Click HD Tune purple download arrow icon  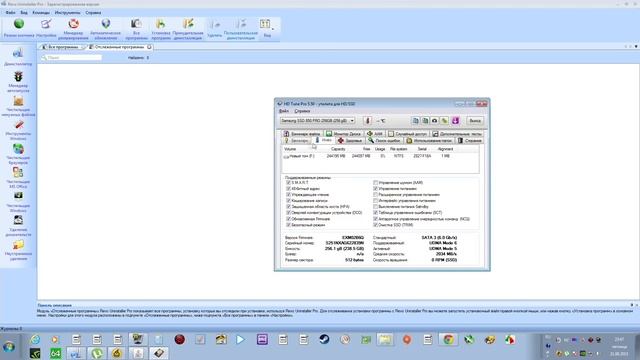point(456,121)
